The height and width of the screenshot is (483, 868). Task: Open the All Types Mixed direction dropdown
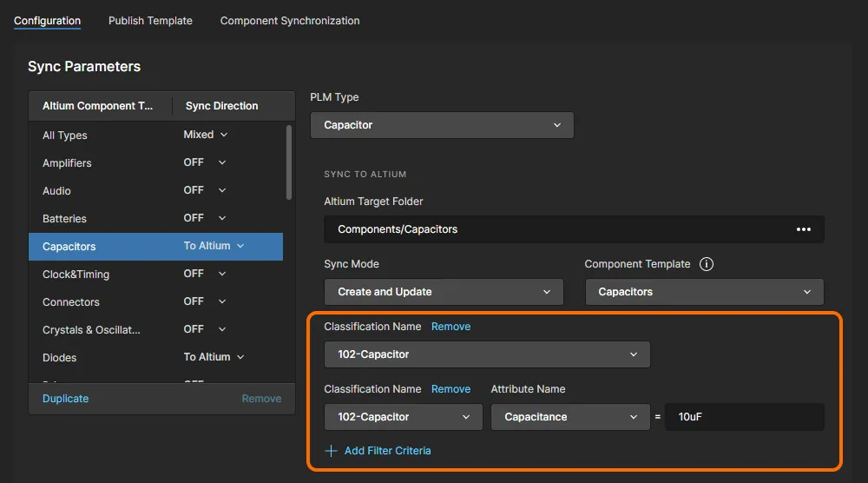point(206,135)
